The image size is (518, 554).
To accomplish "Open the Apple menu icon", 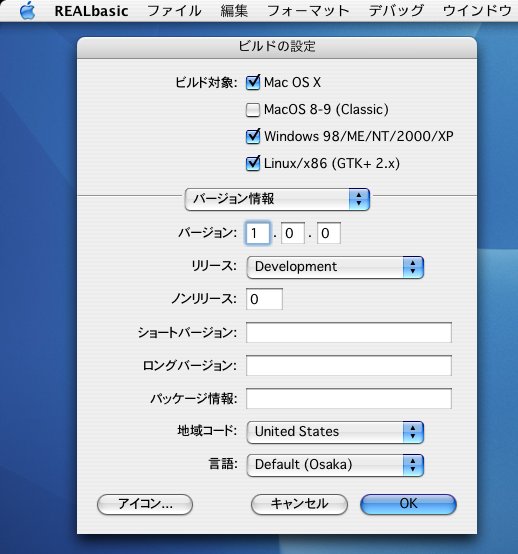I will [27, 10].
